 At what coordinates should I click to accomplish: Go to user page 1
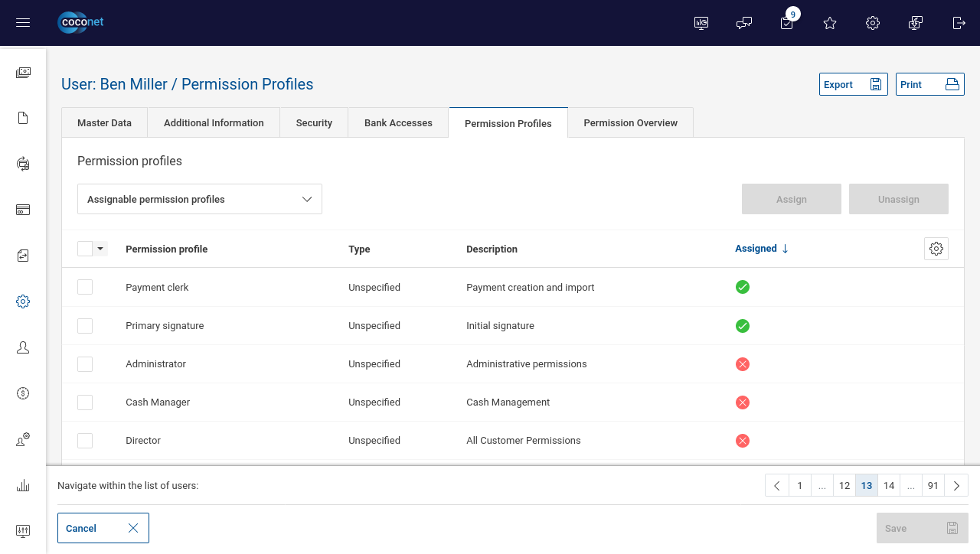(x=799, y=485)
